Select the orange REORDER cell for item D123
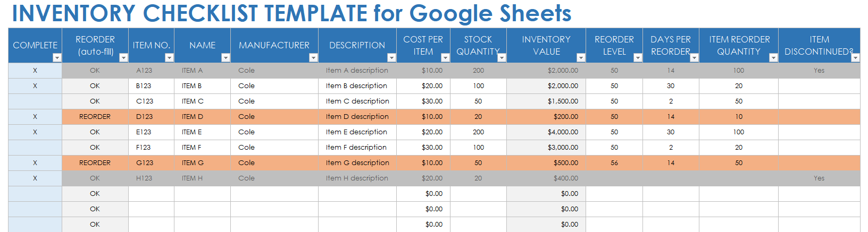 pos(95,117)
